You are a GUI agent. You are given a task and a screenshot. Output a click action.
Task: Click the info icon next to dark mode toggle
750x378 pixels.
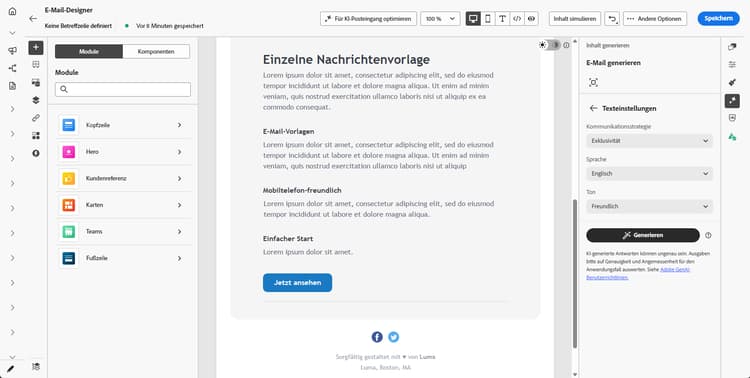pos(566,45)
